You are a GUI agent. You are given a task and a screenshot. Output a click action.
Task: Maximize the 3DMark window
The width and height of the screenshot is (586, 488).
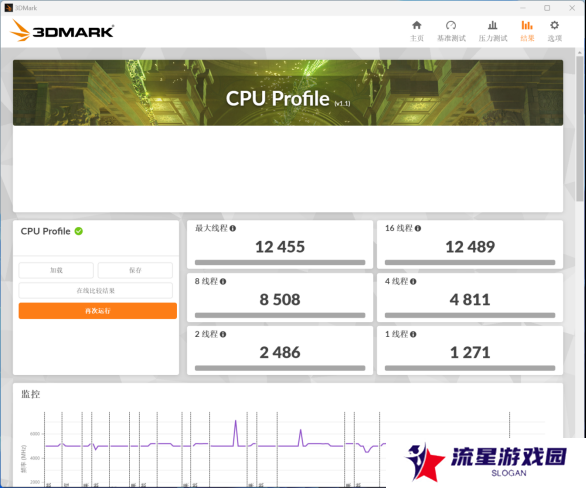click(547, 8)
